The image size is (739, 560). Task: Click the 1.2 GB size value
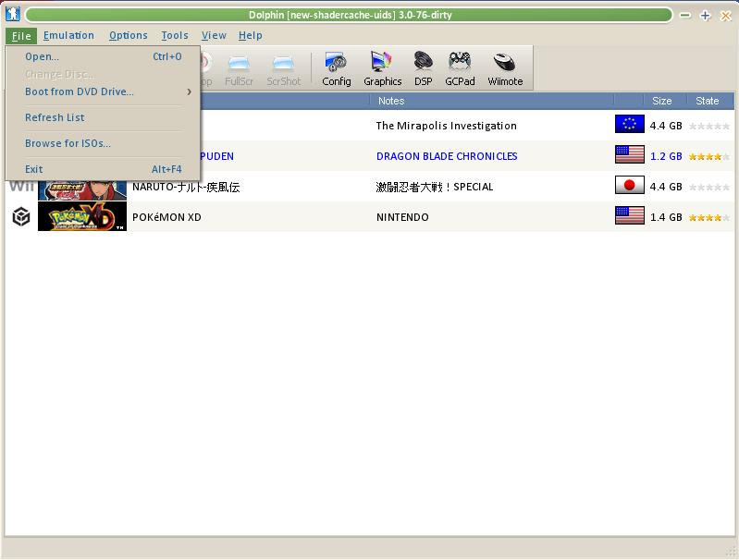click(x=666, y=156)
